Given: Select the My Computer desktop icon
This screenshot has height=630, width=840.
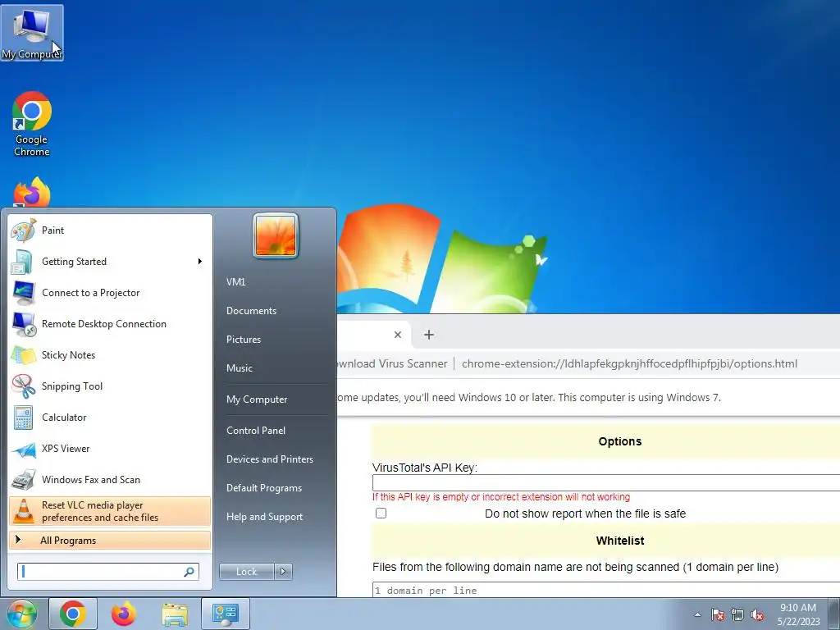Looking at the screenshot, I should pyautogui.click(x=32, y=33).
